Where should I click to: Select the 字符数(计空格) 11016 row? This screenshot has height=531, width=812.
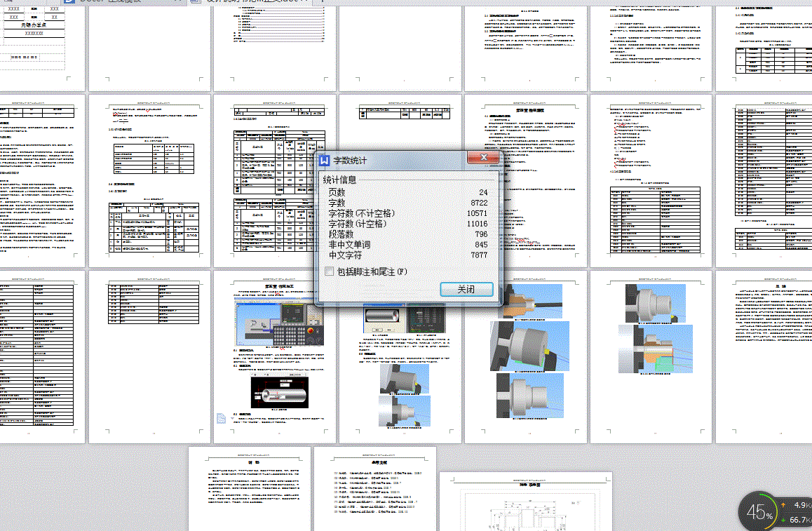point(408,224)
